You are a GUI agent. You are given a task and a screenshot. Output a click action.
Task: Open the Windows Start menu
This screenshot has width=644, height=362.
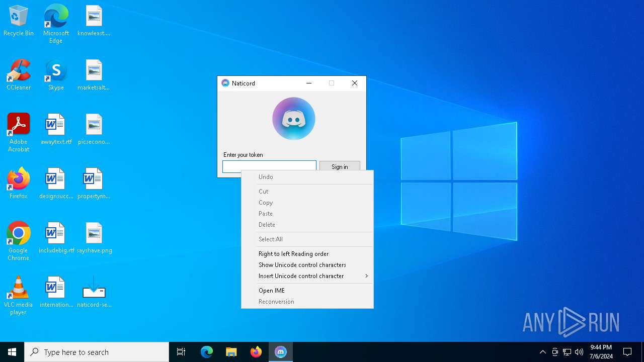[x=12, y=352]
